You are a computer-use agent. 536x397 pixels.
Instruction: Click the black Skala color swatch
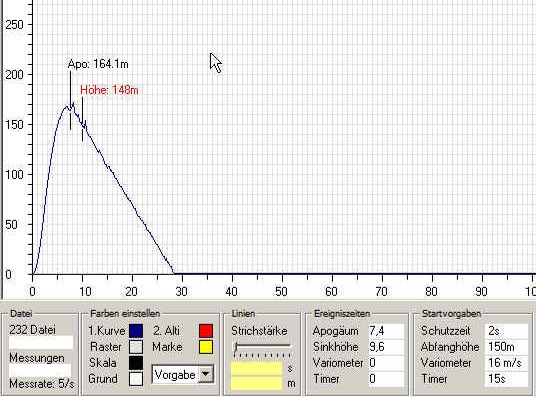(136, 363)
